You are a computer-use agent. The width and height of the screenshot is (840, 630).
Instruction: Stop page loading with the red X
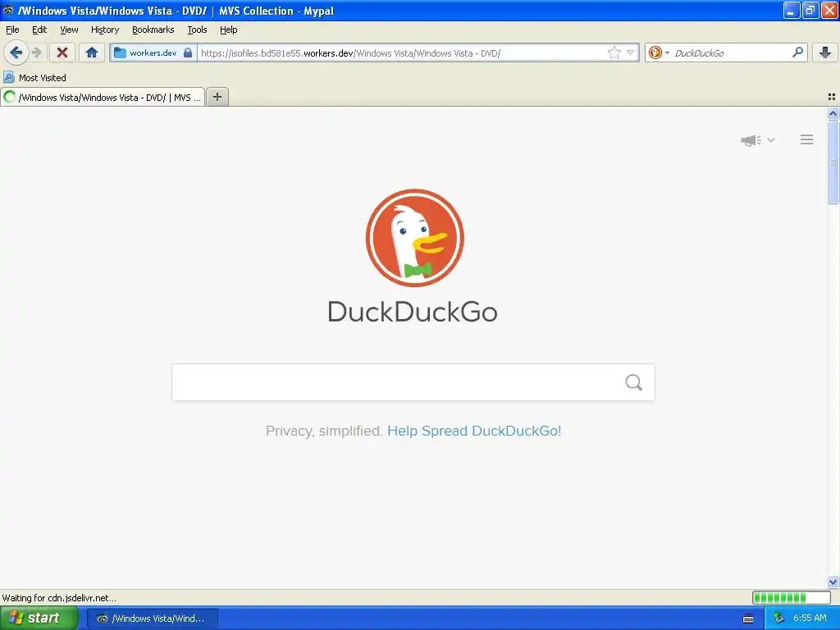click(x=62, y=52)
